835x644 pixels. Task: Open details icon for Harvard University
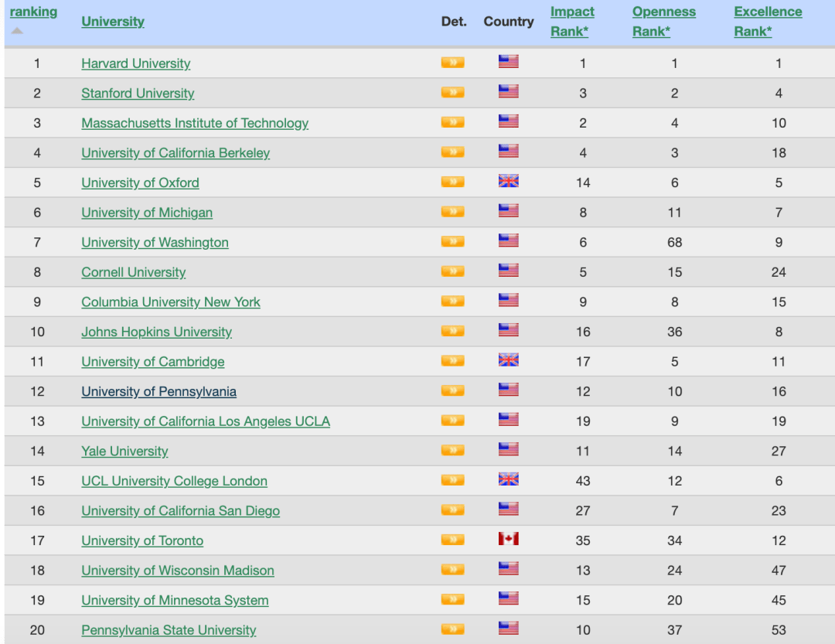pos(452,63)
